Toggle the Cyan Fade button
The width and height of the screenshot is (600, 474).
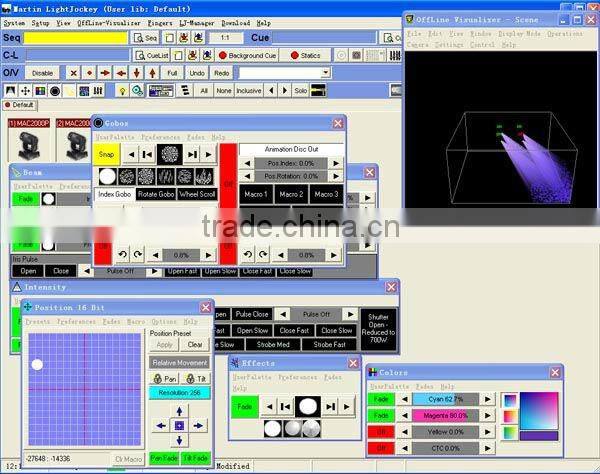pos(380,399)
